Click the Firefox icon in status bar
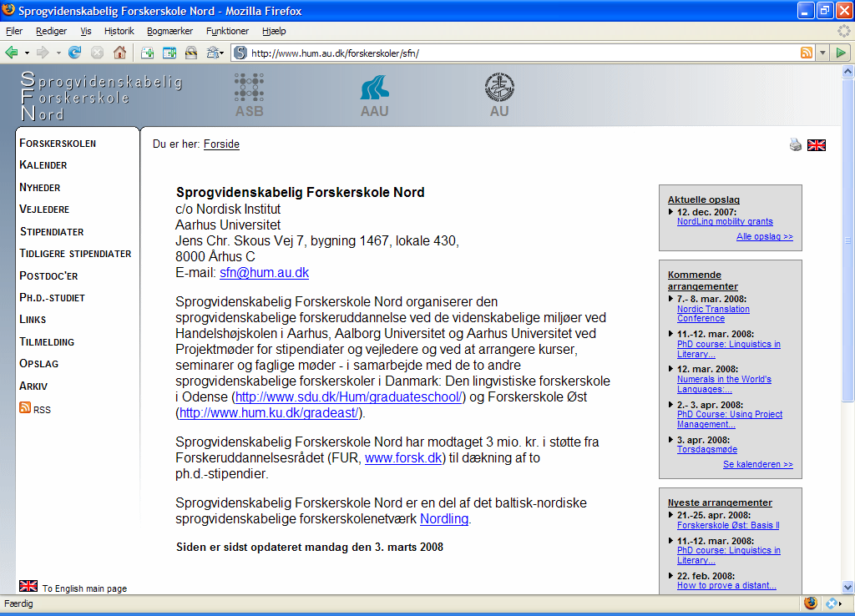This screenshot has height=616, width=855. point(811,603)
